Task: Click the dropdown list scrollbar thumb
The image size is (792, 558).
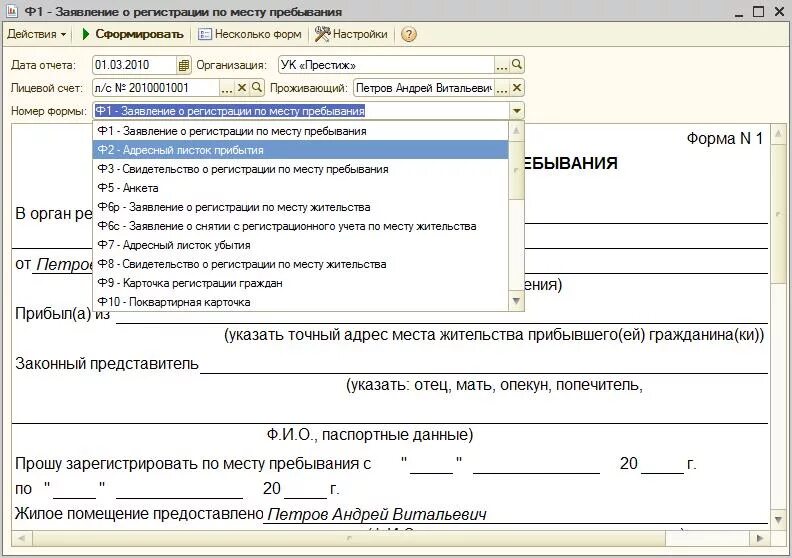Action: pos(516,170)
